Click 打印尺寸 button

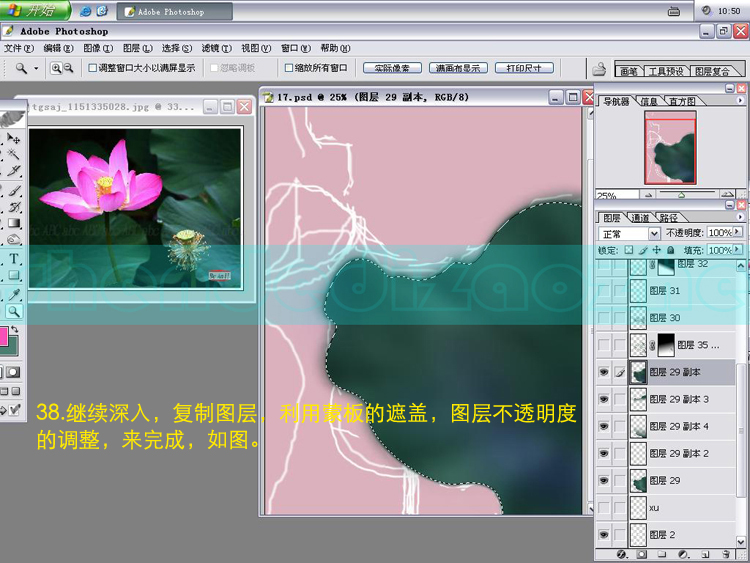524,68
